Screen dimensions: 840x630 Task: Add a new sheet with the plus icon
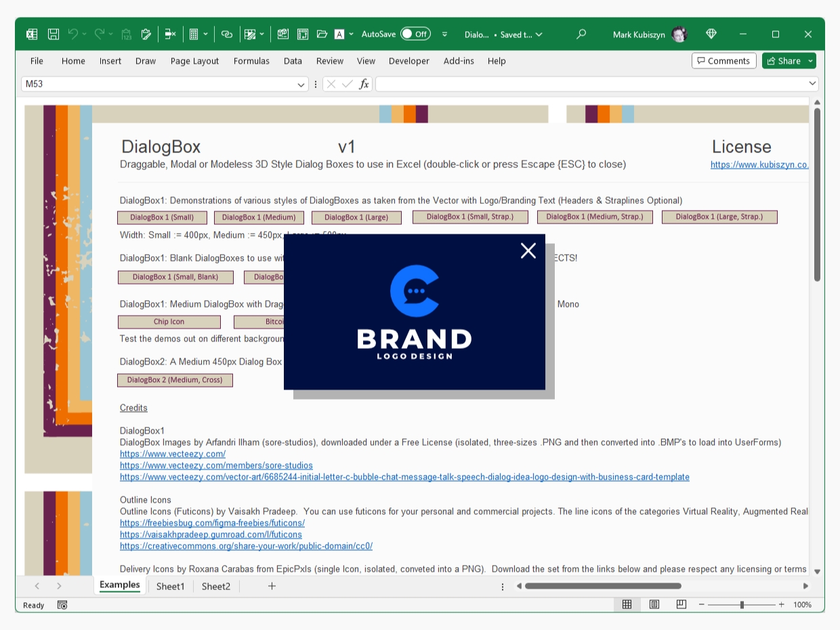click(x=272, y=586)
